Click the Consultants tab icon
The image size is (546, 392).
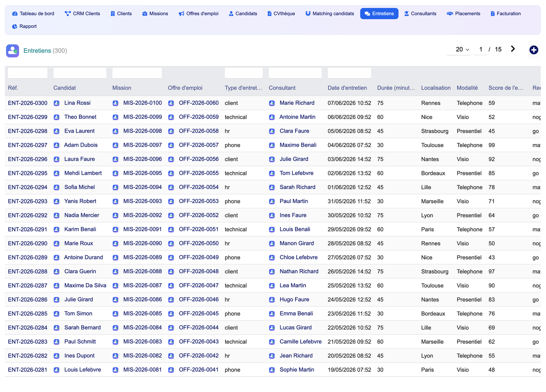407,14
